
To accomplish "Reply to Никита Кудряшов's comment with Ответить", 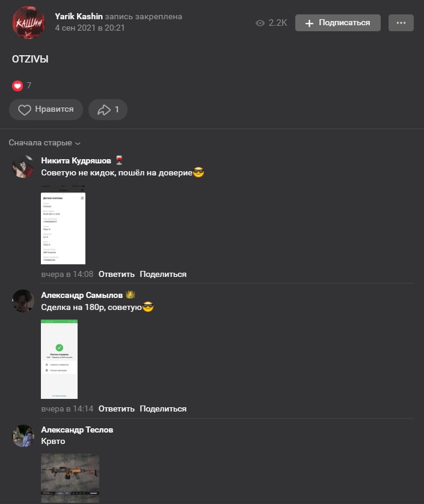I will [x=117, y=274].
